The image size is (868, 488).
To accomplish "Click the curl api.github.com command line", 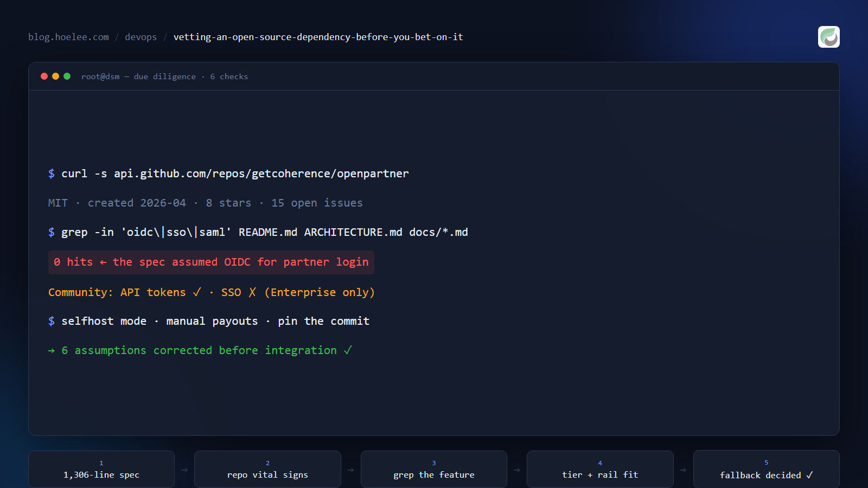I will [x=228, y=174].
